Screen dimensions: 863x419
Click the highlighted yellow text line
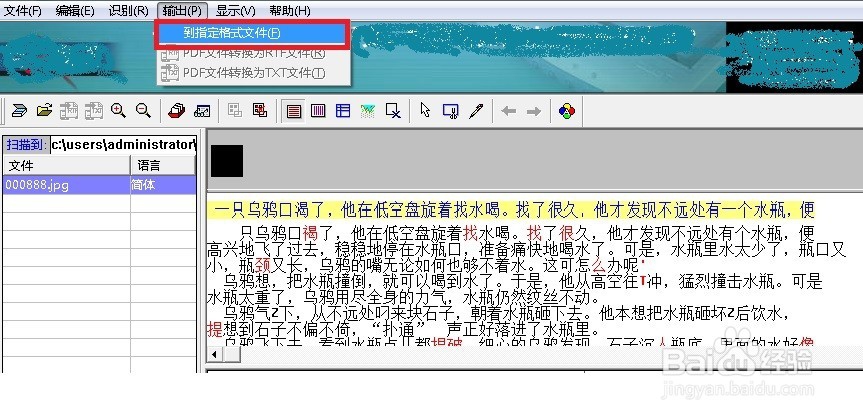click(x=512, y=210)
